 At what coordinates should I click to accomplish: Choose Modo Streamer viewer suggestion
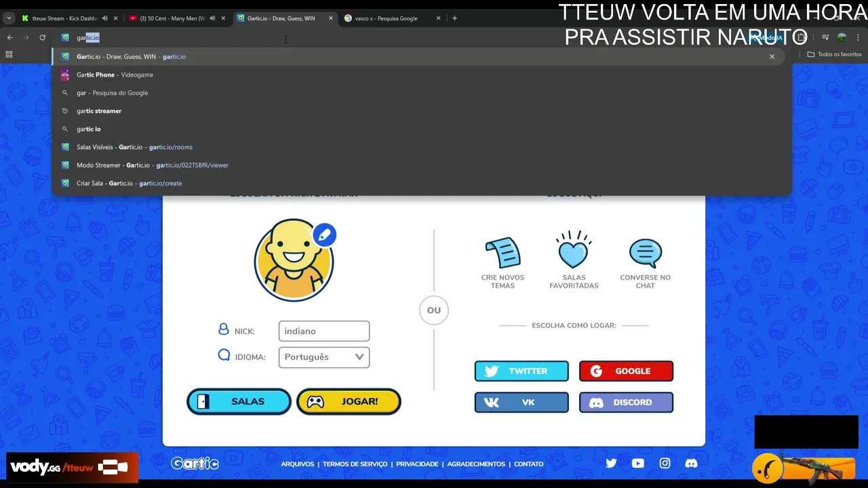coord(418,165)
